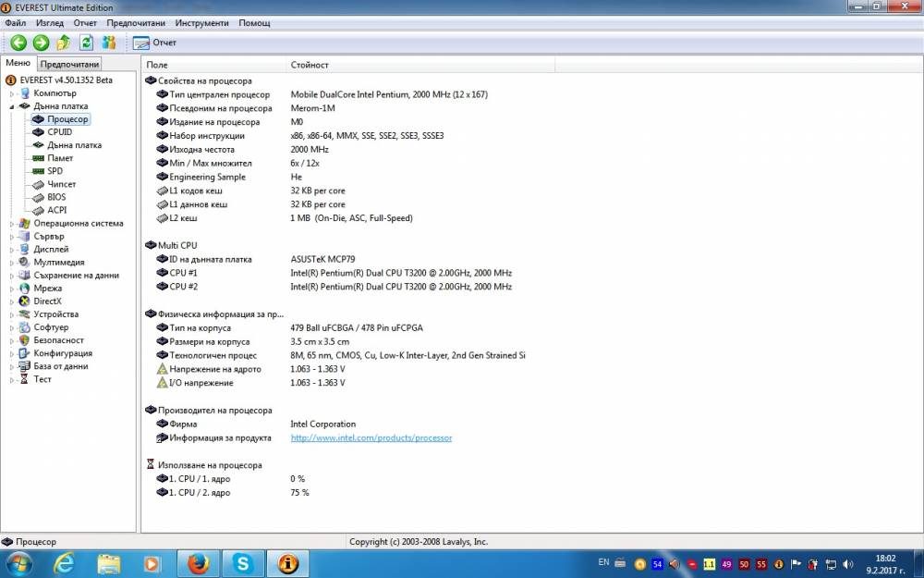924x578 pixels.
Task: Open Skype from the taskbar
Action: click(x=243, y=564)
